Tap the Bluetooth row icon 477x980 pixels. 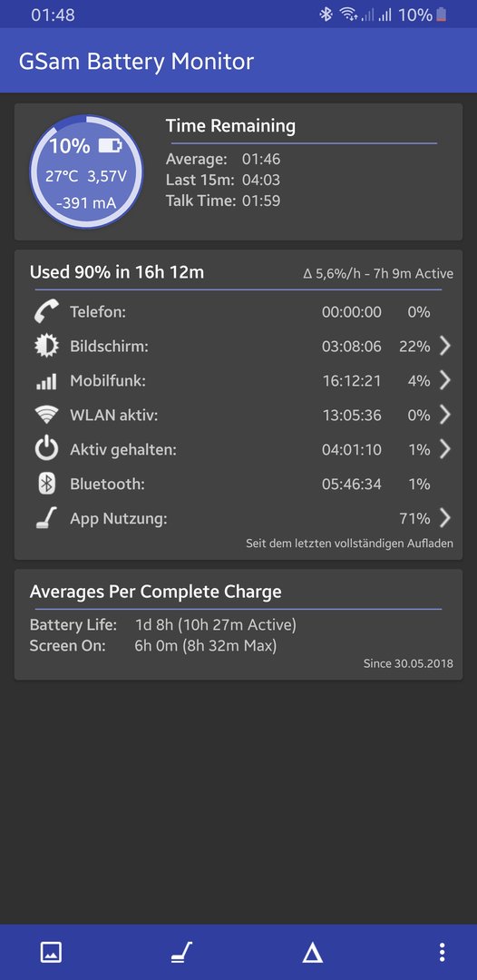pyautogui.click(x=46, y=484)
